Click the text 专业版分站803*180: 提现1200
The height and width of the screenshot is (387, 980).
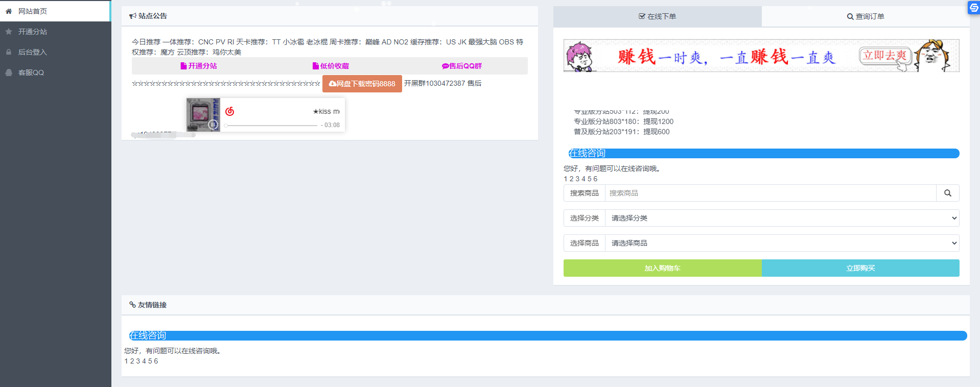click(x=623, y=122)
